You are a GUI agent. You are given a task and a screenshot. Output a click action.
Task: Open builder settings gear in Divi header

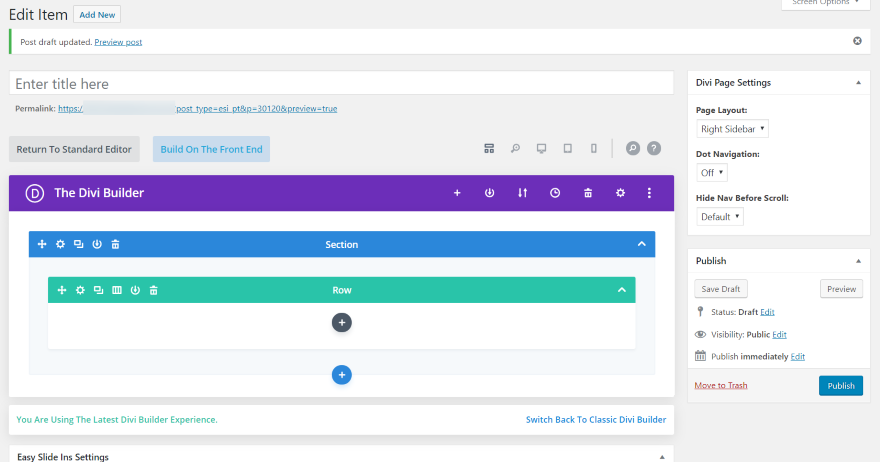pyautogui.click(x=620, y=193)
